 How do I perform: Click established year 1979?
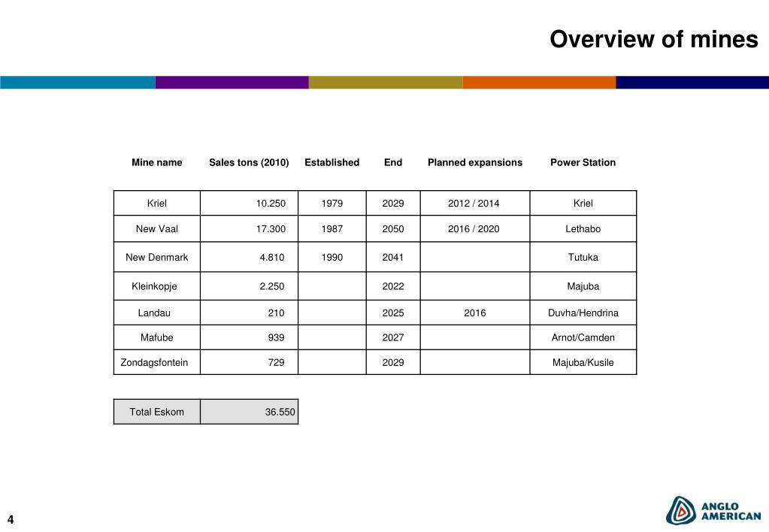(332, 204)
